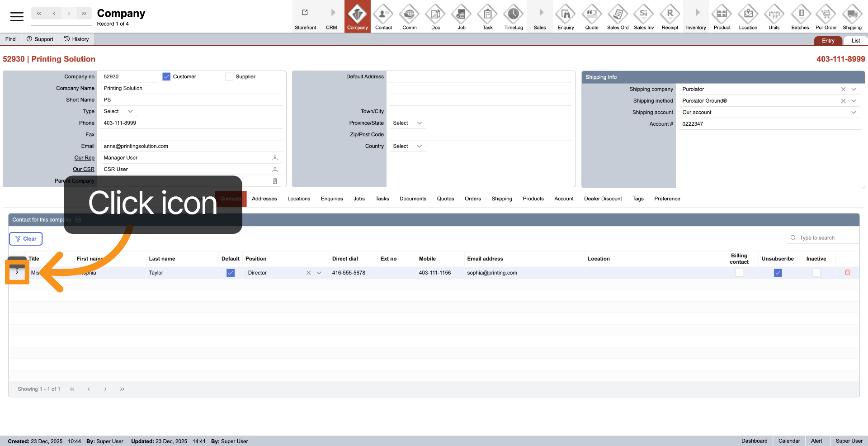
Task: Open the Quote module icon
Action: [x=591, y=15]
